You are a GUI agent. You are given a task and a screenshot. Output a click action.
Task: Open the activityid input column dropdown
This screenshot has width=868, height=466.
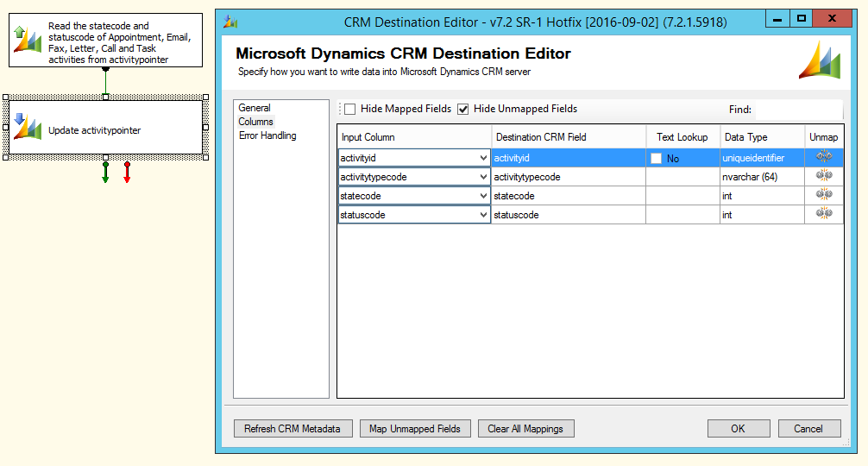(x=483, y=158)
